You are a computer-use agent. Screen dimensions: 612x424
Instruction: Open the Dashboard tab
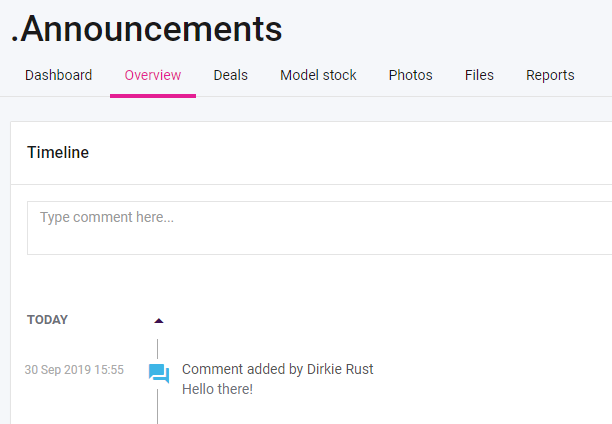point(58,75)
